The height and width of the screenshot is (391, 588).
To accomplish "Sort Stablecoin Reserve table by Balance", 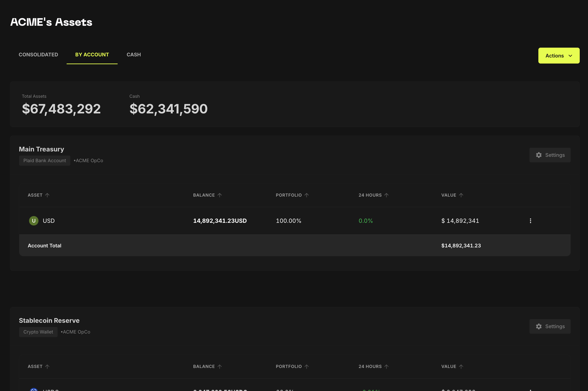I will pos(207,366).
